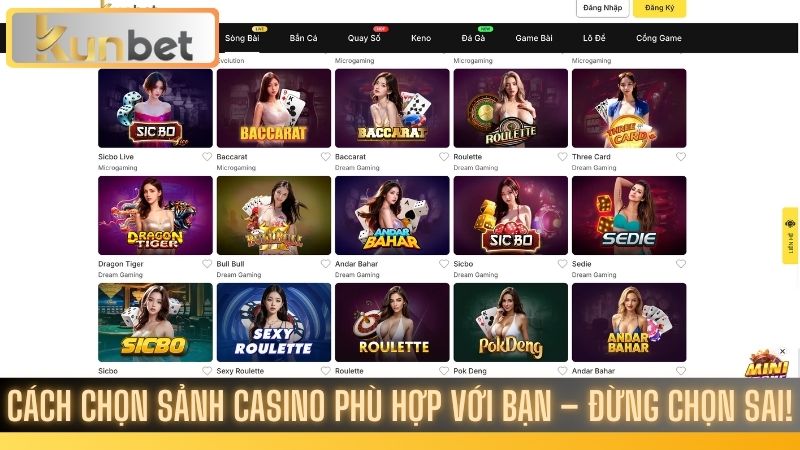Favorite Andar Bahar by Dream Gaming

[x=444, y=264]
